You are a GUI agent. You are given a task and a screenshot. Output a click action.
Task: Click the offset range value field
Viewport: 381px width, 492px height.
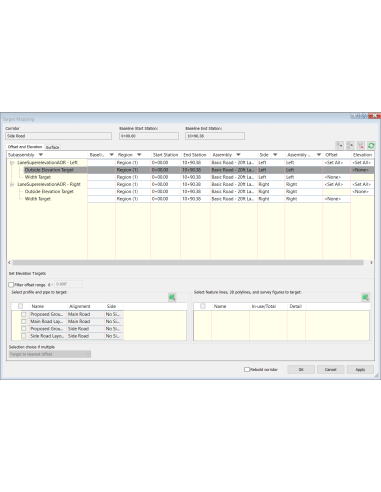coord(68,284)
